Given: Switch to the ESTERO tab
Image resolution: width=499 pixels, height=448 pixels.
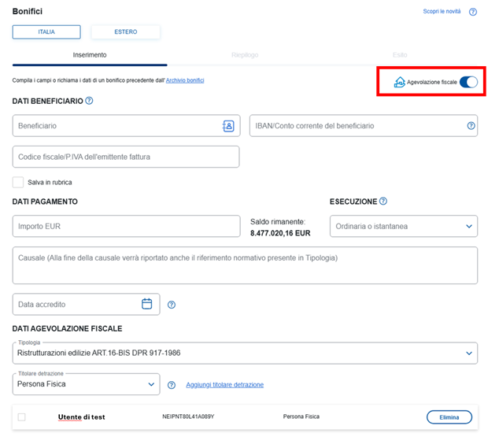Looking at the screenshot, I should [x=125, y=32].
